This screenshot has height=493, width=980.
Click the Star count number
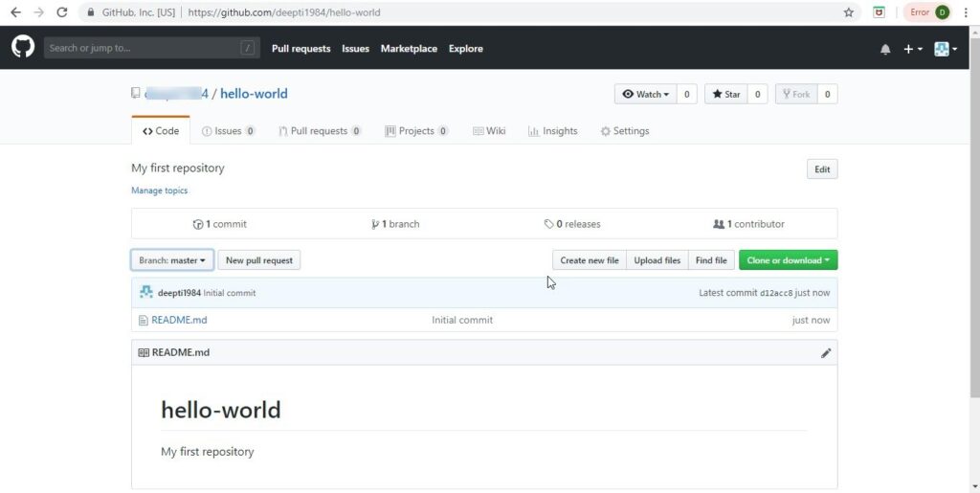[x=757, y=95]
